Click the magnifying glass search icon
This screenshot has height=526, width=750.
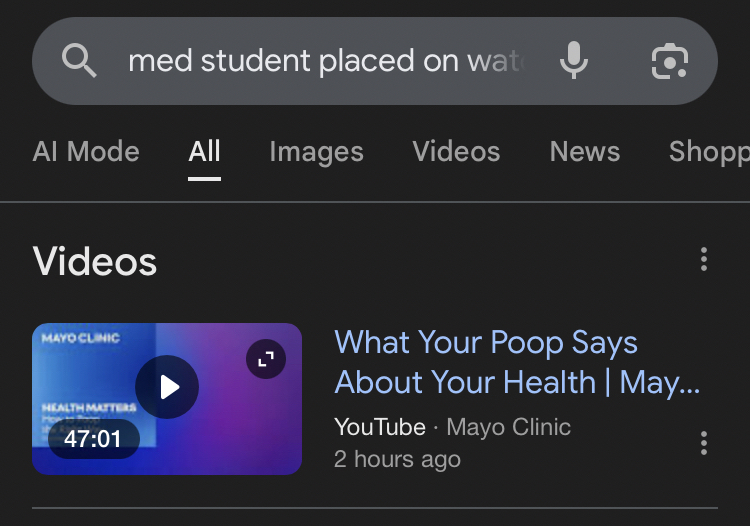80,61
